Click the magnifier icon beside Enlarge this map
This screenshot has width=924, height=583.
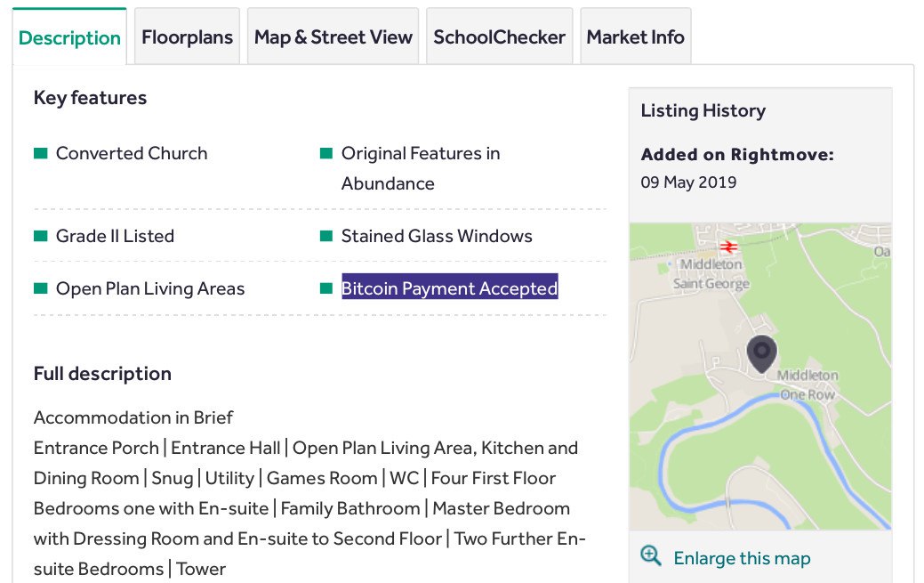[x=651, y=556]
